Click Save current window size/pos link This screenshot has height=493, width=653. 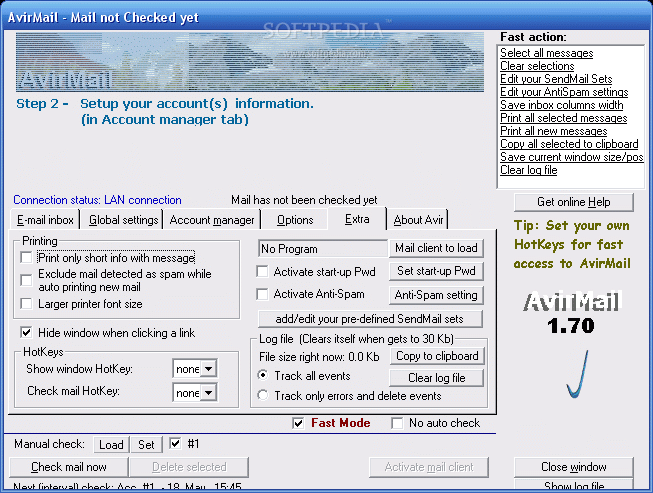[x=571, y=157]
